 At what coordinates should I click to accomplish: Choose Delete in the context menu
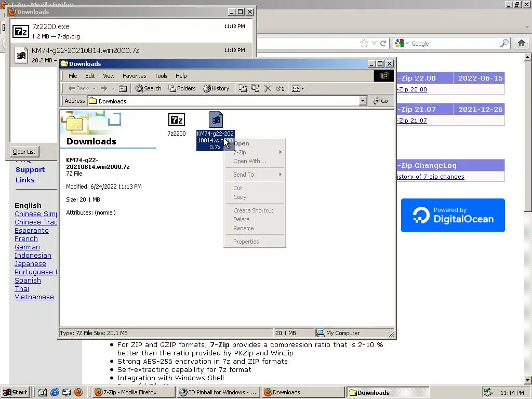point(255,219)
